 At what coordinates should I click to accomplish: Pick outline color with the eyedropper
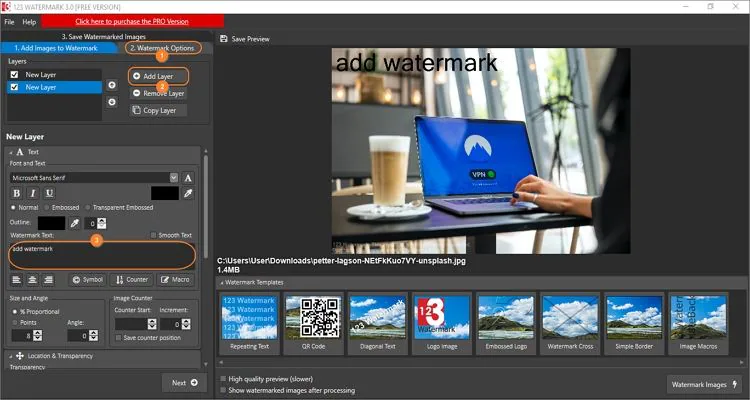coord(75,223)
